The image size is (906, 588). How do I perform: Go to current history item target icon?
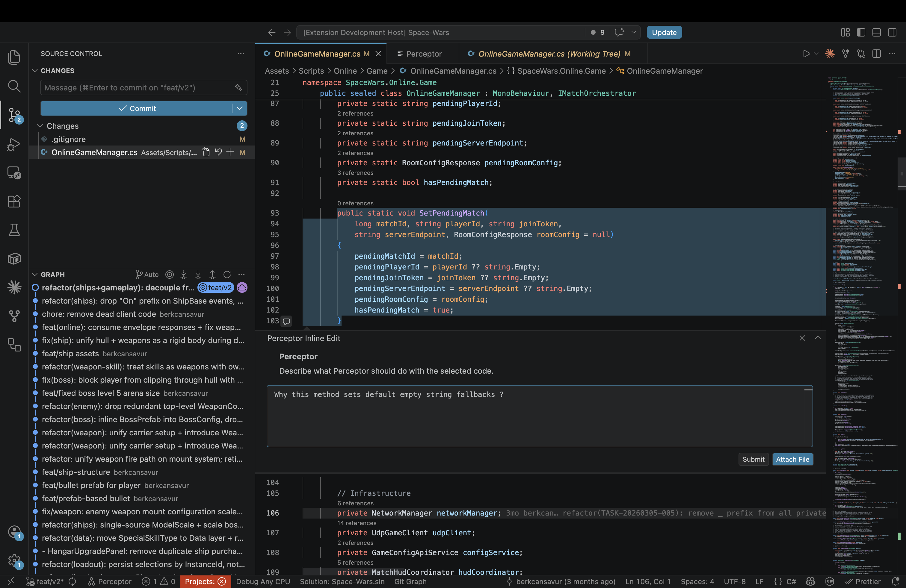point(169,274)
